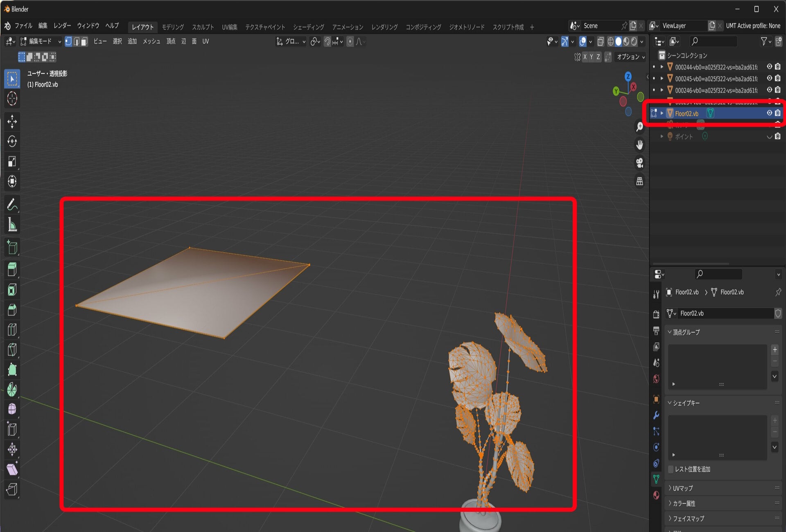This screenshot has width=786, height=532.
Task: Select the Add Cube tool
Action: click(12, 248)
